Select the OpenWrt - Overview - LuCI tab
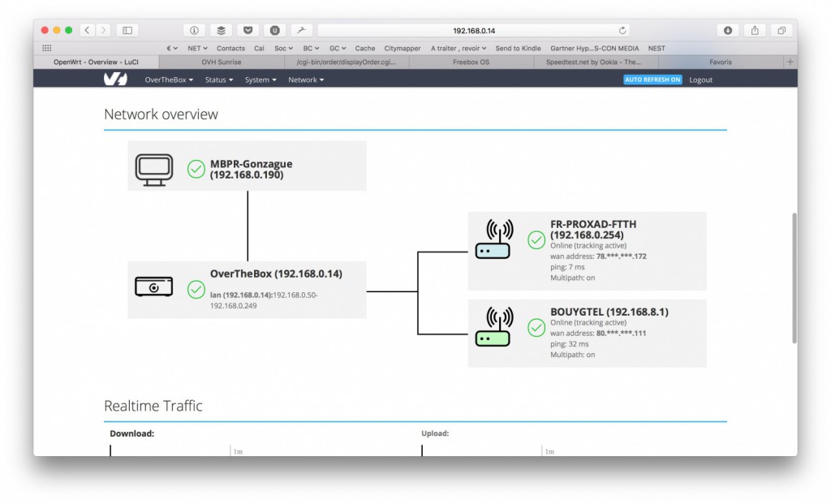831x504 pixels. pos(96,62)
